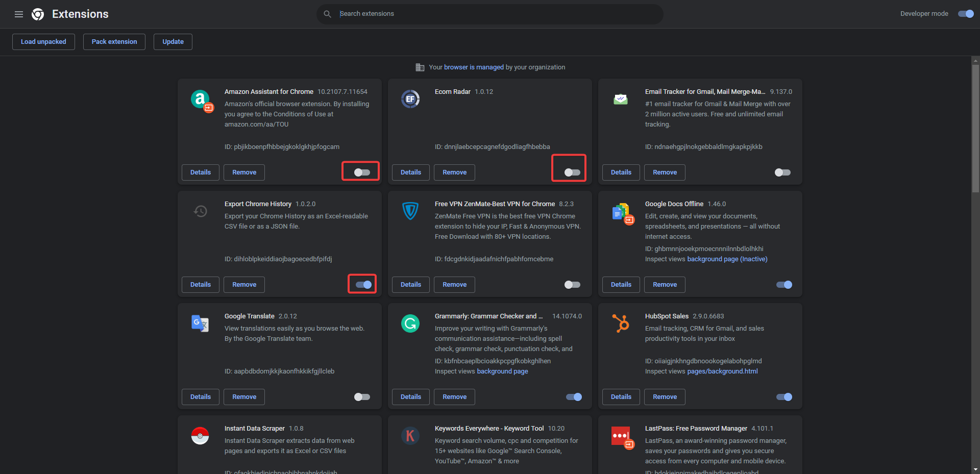Disable Export Chrome History extension
The width and height of the screenshot is (980, 474).
point(363,285)
